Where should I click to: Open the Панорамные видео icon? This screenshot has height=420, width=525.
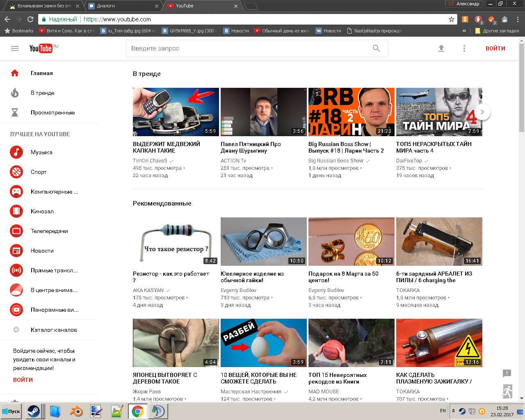(x=16, y=310)
